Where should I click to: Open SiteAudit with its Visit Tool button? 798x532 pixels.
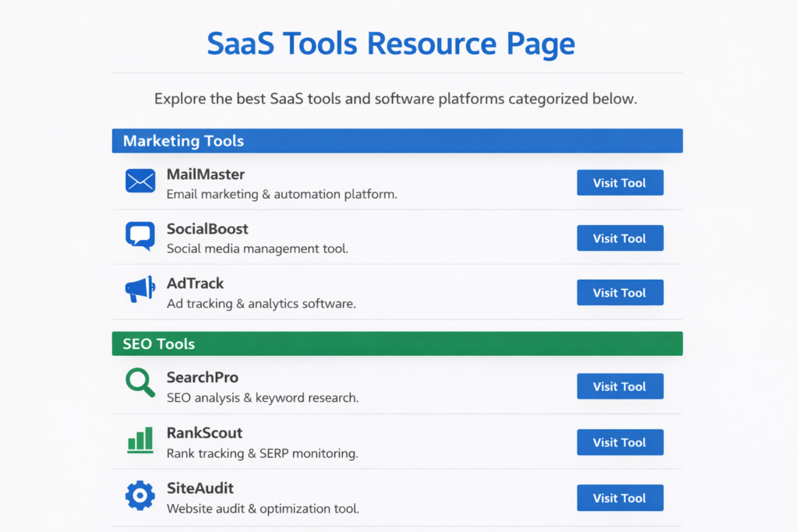(x=620, y=498)
